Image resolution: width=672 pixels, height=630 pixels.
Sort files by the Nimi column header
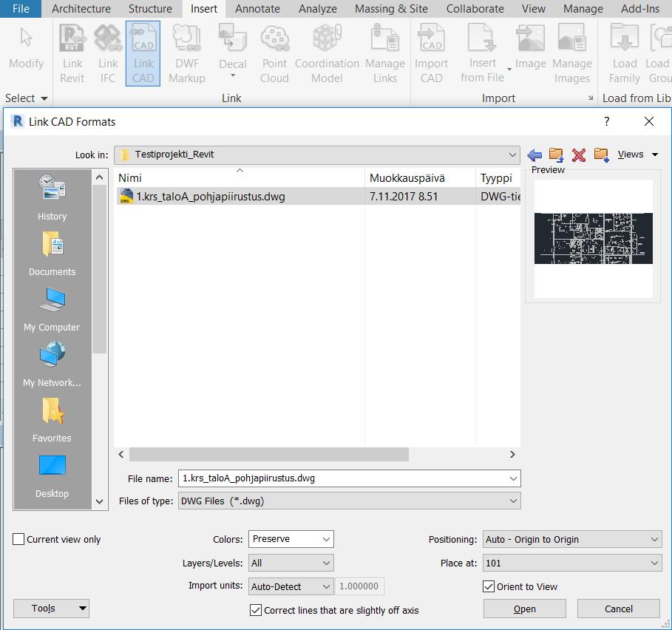point(240,178)
